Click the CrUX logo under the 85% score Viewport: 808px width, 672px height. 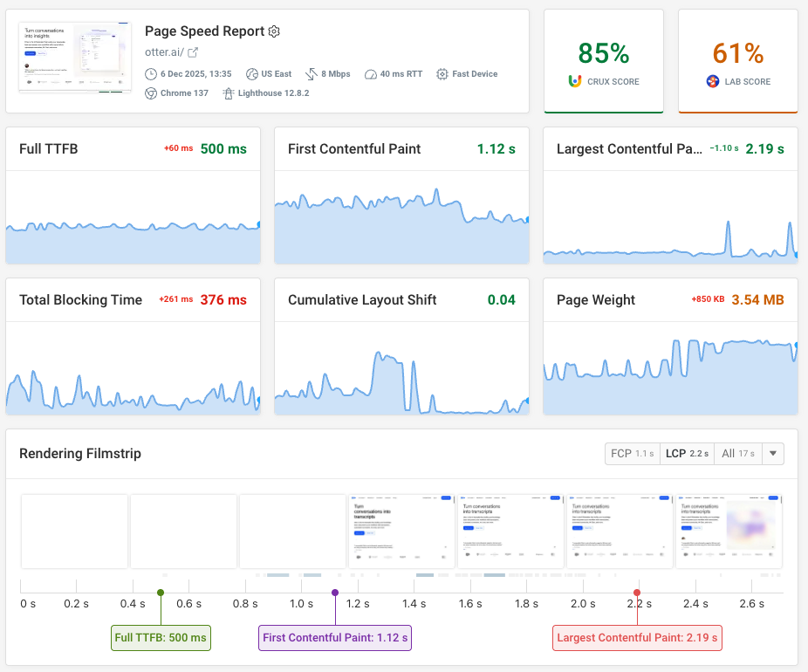click(576, 80)
